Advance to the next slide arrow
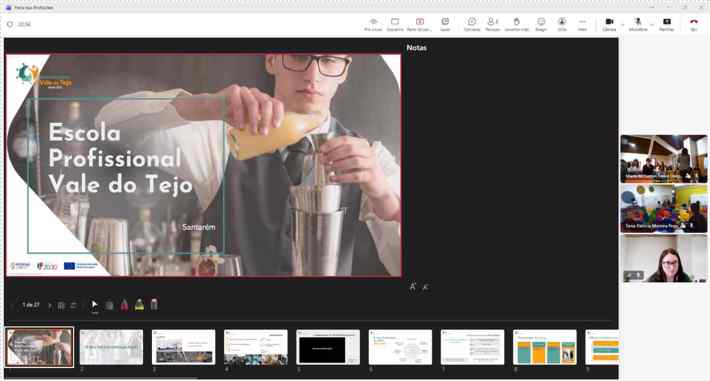 pyautogui.click(x=49, y=305)
